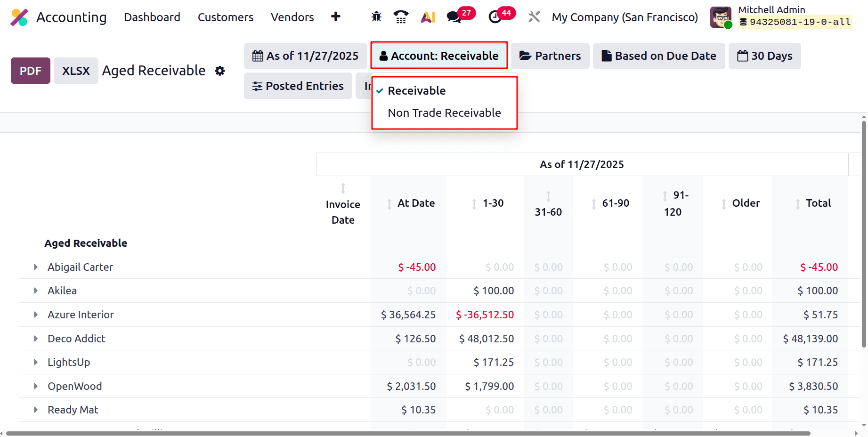Image resolution: width=868 pixels, height=437 pixels.
Task: Click Ready Mat At Date $ 10.35
Action: point(418,410)
